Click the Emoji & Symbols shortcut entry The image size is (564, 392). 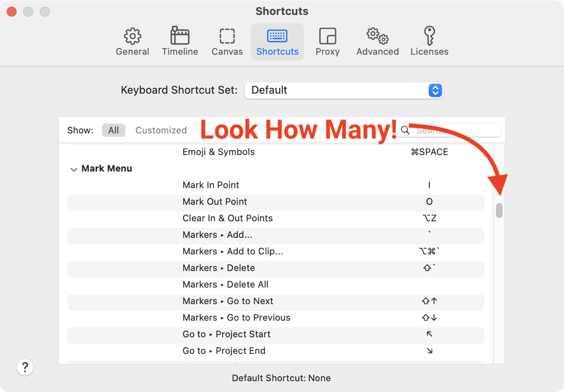click(275, 152)
